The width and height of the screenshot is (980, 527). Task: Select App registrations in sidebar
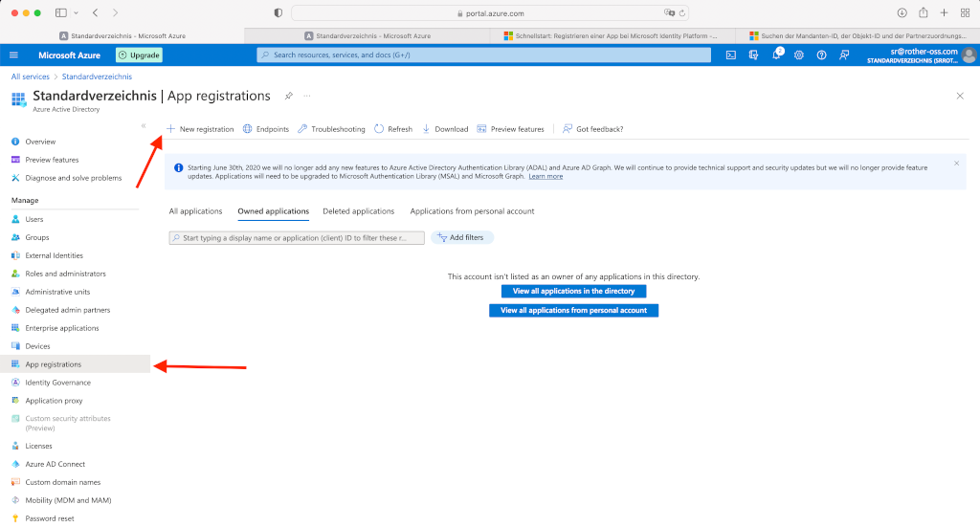click(75, 364)
